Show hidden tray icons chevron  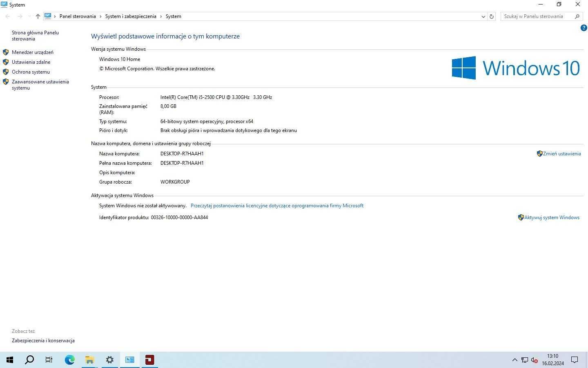point(514,360)
